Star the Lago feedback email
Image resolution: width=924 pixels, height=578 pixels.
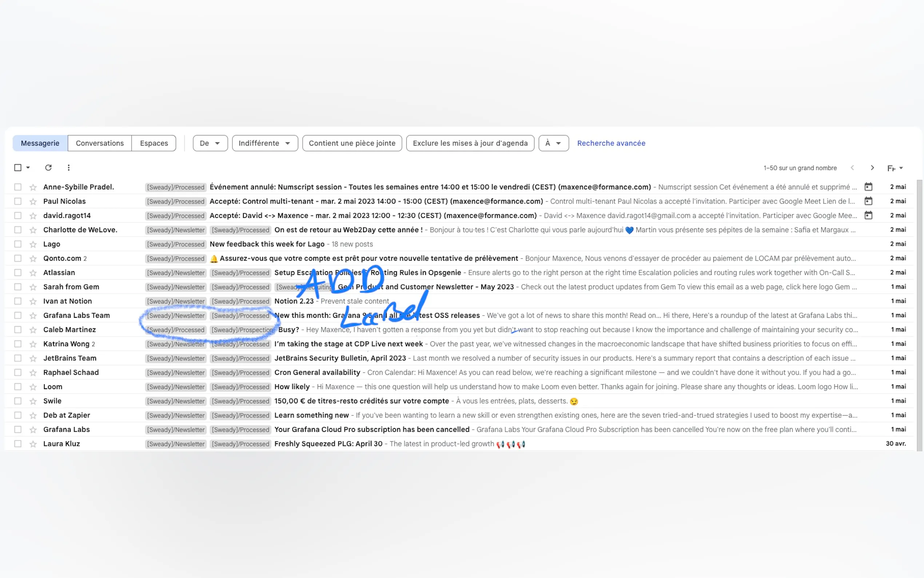coord(33,244)
